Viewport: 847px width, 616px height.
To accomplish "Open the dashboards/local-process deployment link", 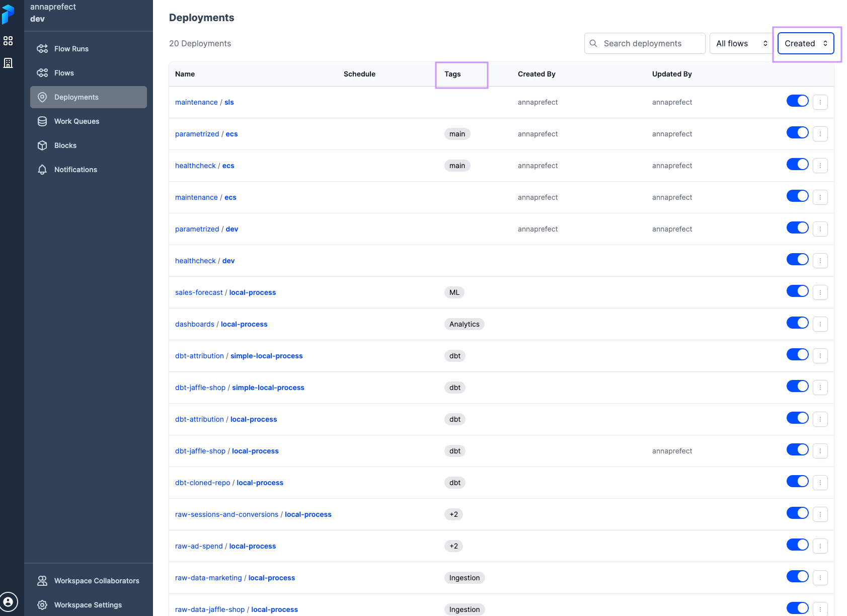I will pos(195,324).
